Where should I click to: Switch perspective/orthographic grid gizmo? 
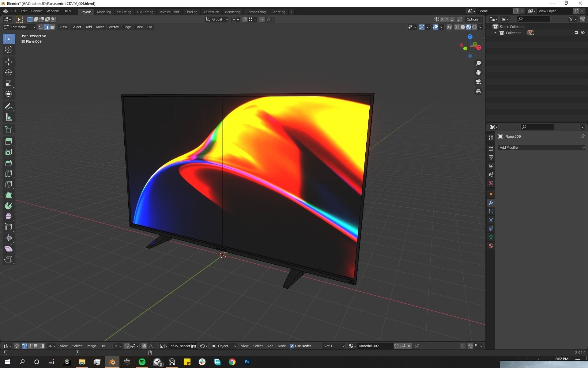click(478, 91)
